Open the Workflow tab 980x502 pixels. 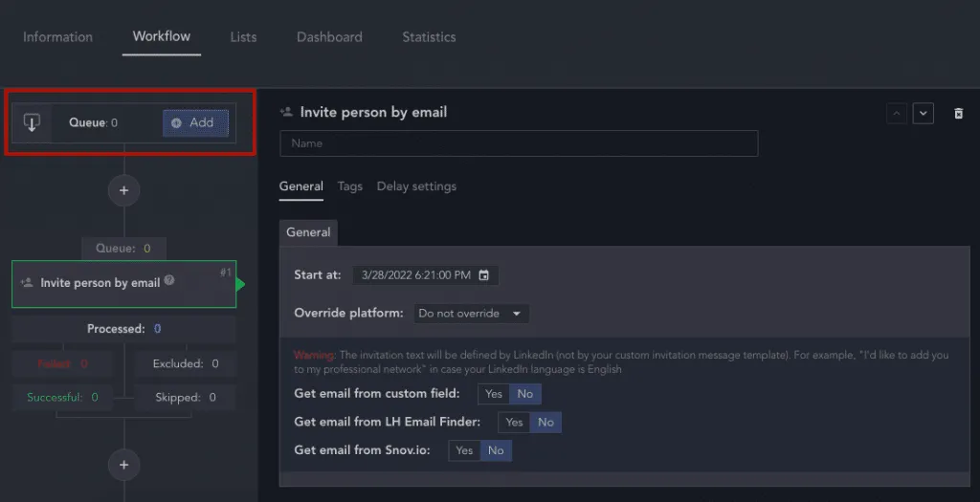[x=161, y=36]
